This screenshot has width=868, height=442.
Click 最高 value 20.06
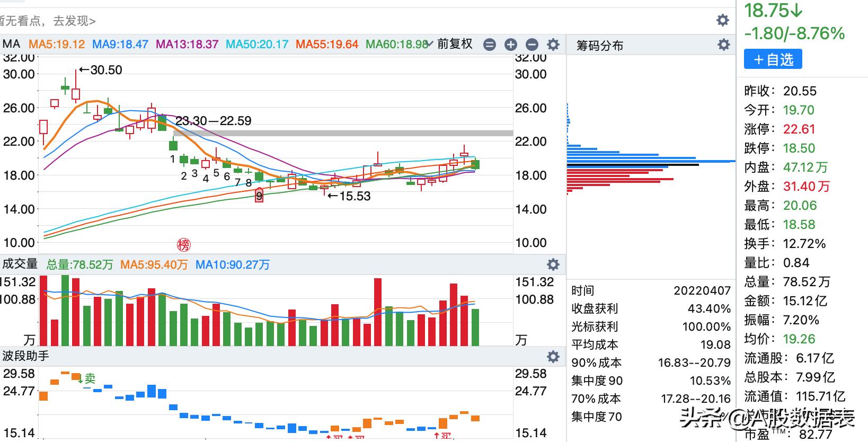800,206
